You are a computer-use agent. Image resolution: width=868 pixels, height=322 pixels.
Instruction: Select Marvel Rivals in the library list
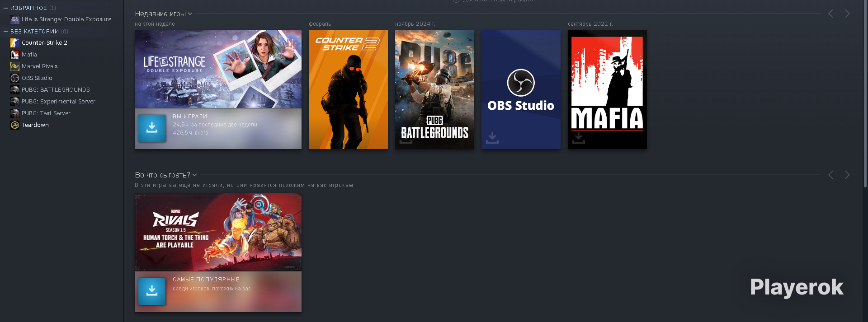pyautogui.click(x=39, y=66)
